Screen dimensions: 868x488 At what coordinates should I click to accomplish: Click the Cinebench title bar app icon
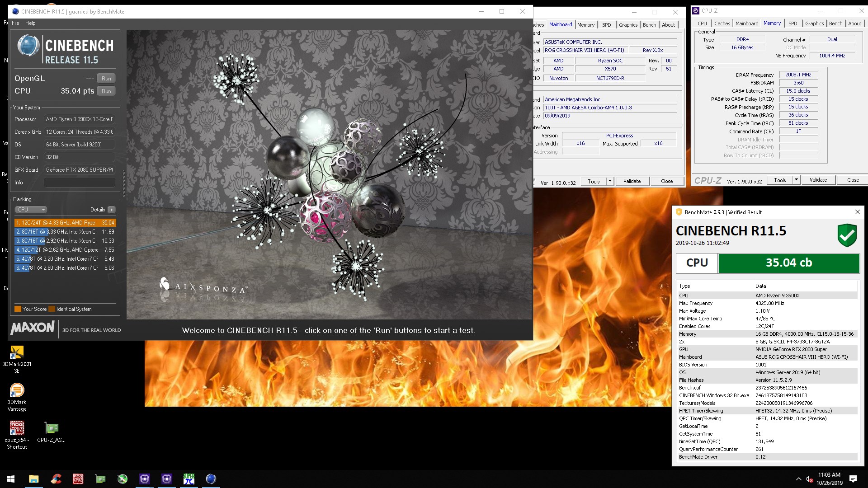(15, 12)
